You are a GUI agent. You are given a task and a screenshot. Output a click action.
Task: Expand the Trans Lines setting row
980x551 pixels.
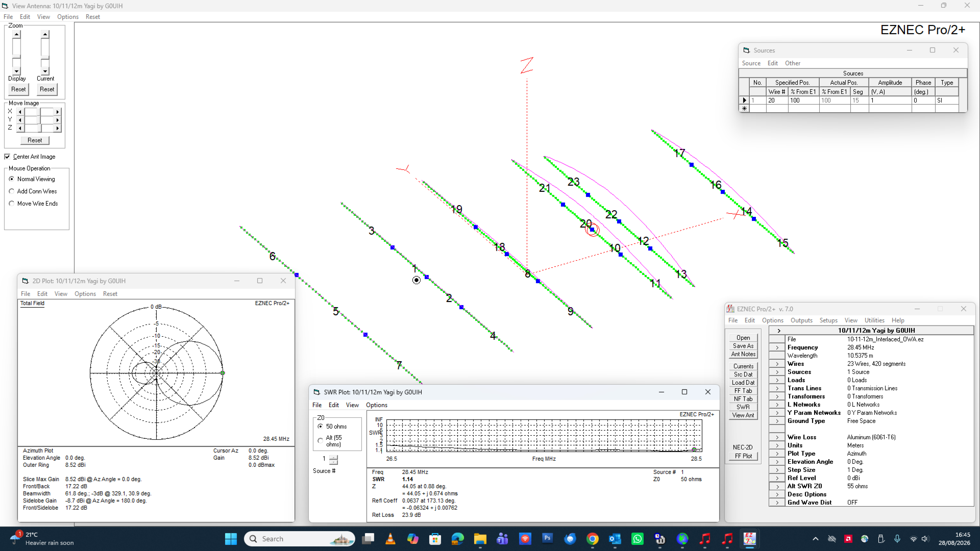pyautogui.click(x=777, y=388)
